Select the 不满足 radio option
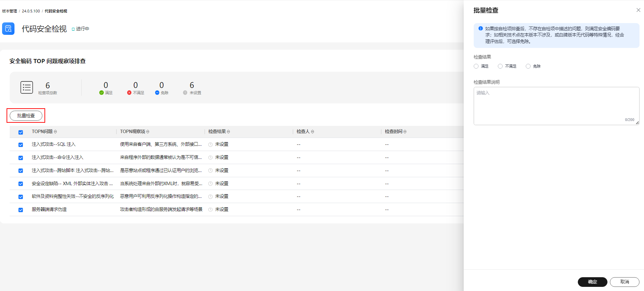 (500, 66)
